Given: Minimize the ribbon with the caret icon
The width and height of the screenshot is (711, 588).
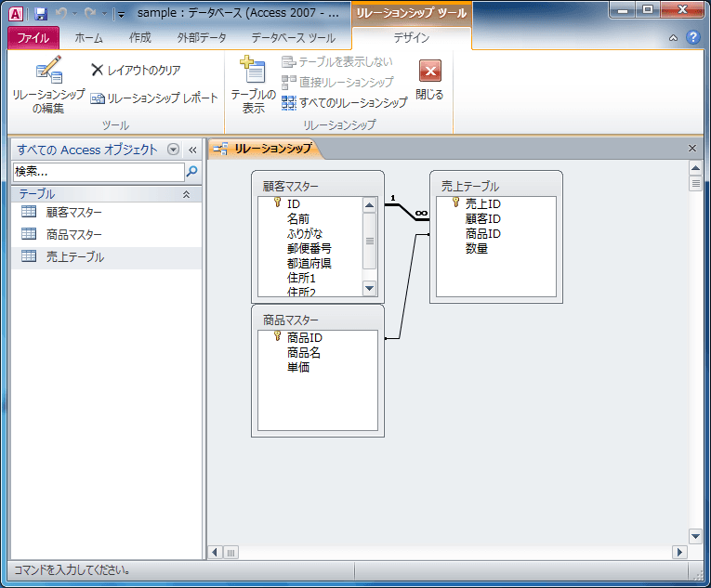Looking at the screenshot, I should (x=674, y=38).
